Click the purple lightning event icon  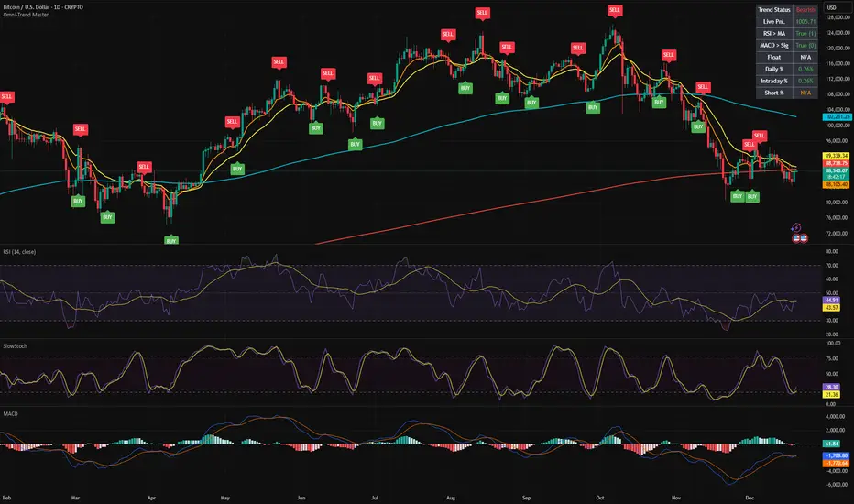tap(795, 228)
